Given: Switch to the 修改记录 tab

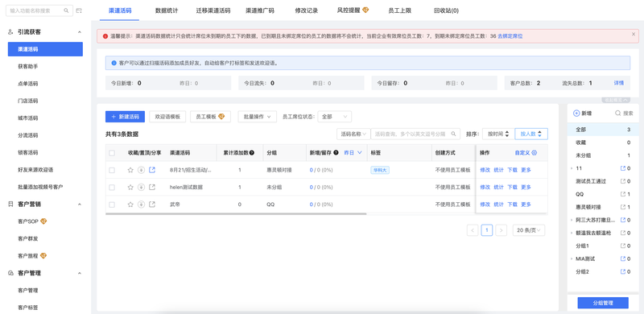Looking at the screenshot, I should click(307, 10).
